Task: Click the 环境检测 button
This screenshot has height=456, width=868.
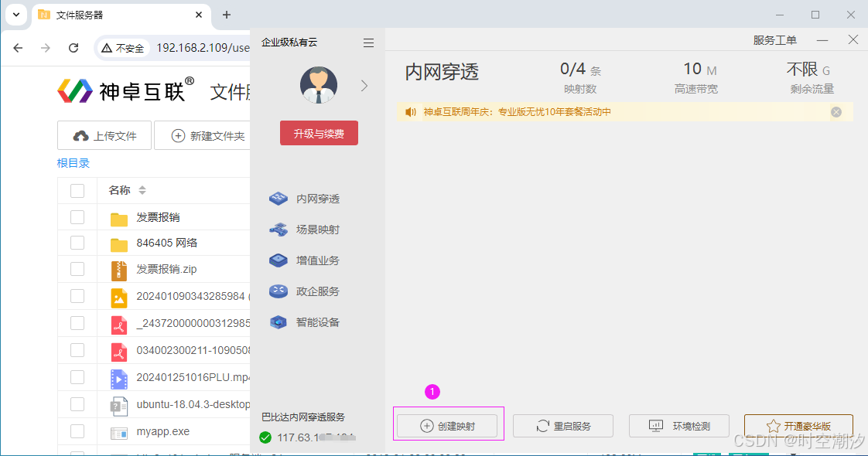Action: click(679, 426)
